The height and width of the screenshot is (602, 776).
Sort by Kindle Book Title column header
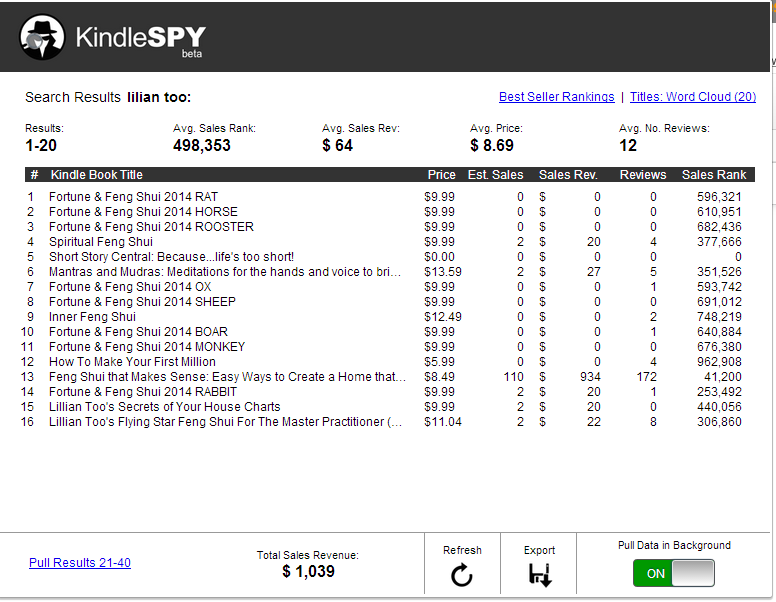tap(97, 175)
